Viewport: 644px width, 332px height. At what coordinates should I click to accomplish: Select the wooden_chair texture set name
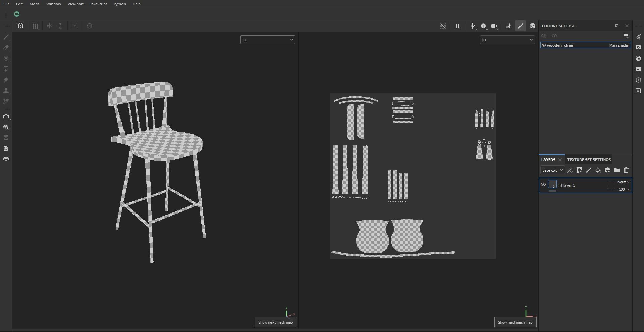[560, 45]
